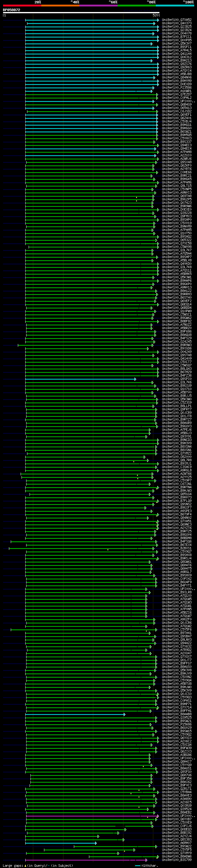Open hit UniRef100_B8AEB2
Screen dimensions: 197x868
(x=177, y=812)
